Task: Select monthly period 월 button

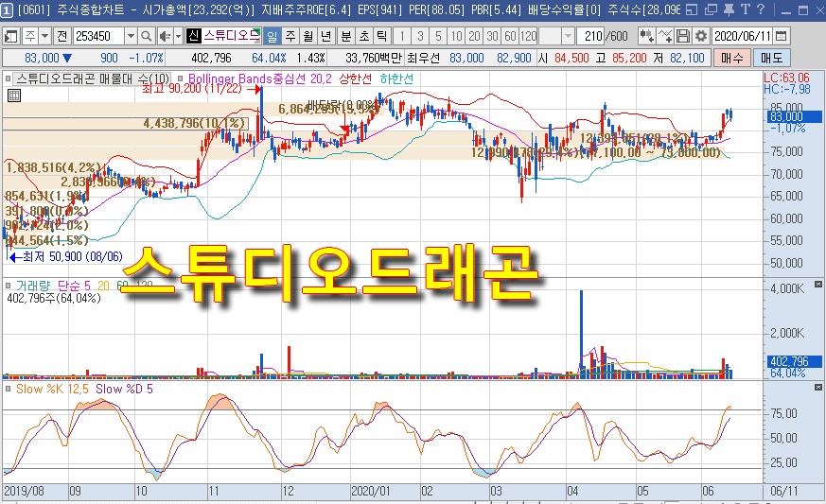Action: click(308, 36)
